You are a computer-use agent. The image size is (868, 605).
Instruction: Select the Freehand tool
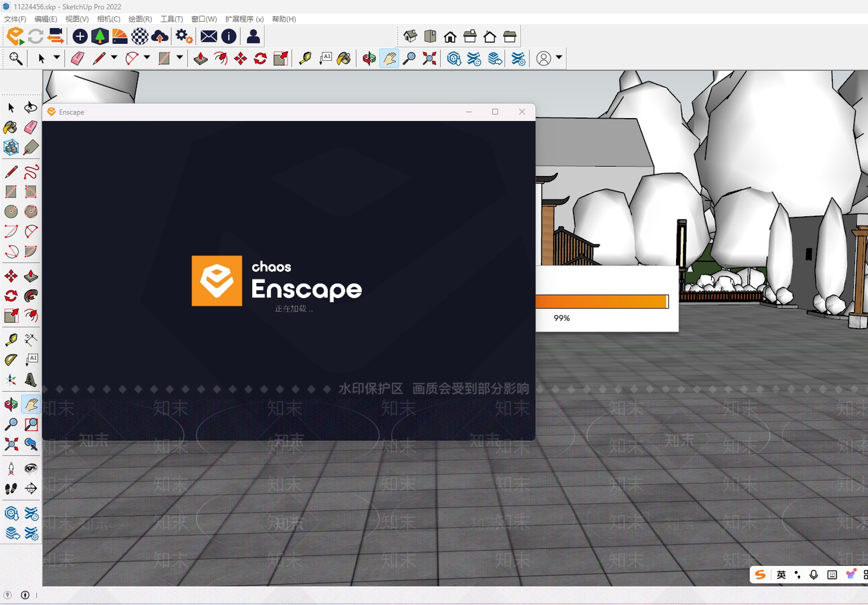pos(31,172)
